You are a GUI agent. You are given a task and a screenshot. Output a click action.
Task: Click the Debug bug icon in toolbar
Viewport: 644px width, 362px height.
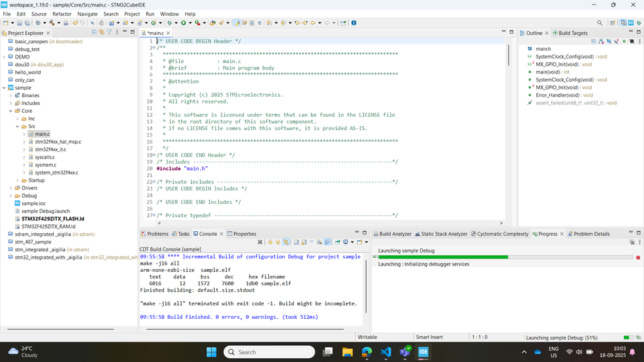tap(170, 23)
